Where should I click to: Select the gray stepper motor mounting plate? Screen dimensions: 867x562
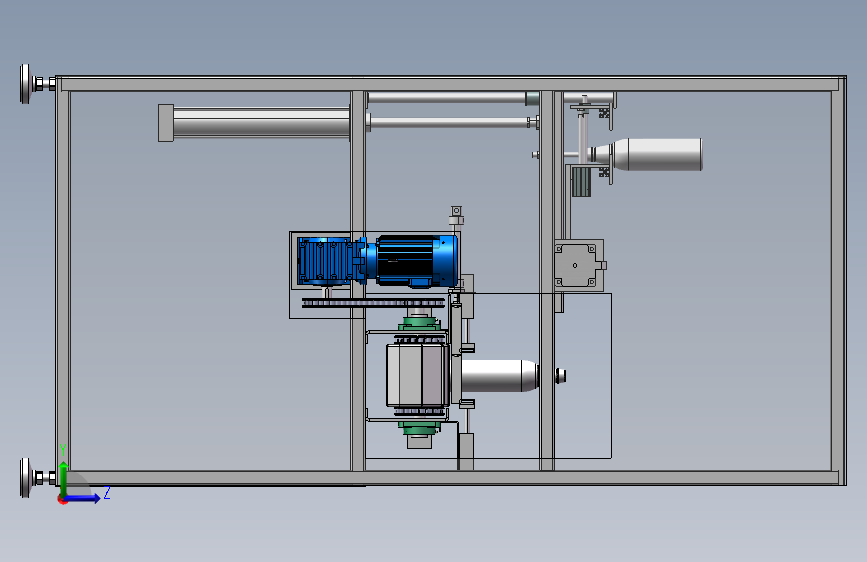point(579,265)
